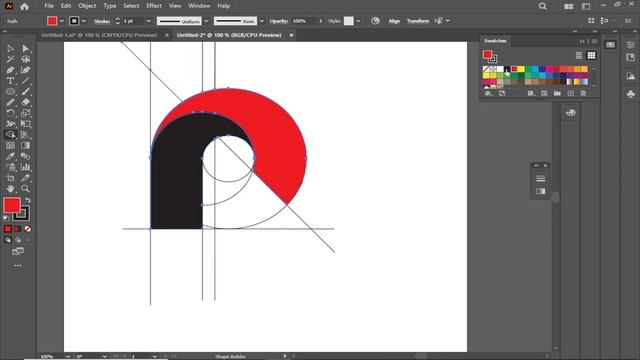Open the stroke color dropdown in control bar
The height and width of the screenshot is (360, 640).
pos(84,21)
